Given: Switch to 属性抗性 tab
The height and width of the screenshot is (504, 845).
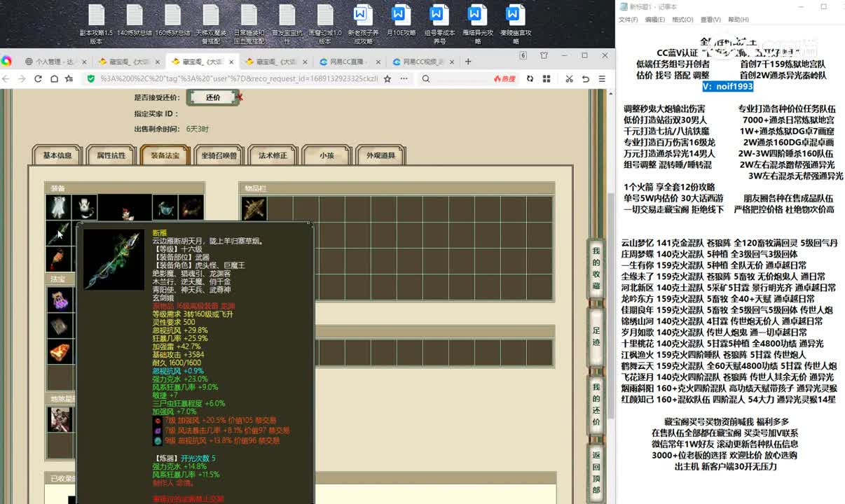Looking at the screenshot, I should point(111,155).
